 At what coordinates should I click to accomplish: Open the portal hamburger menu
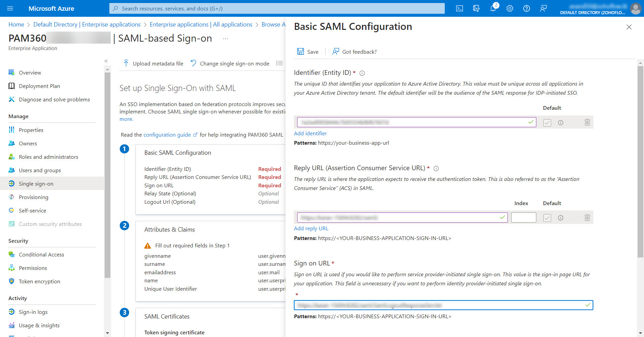10,8
